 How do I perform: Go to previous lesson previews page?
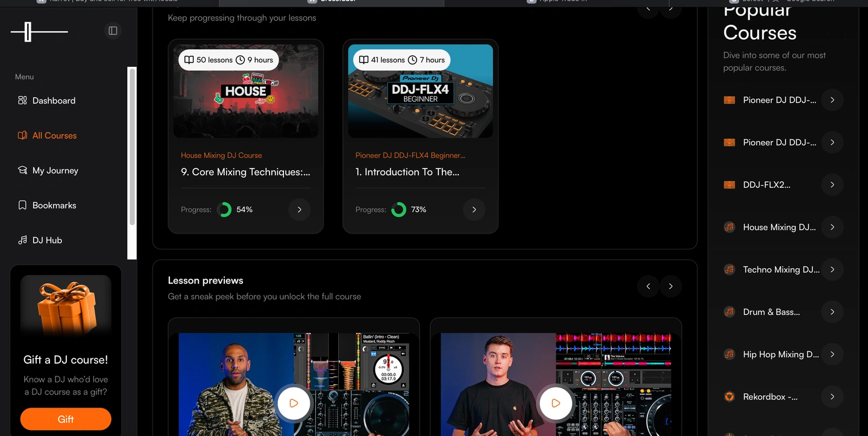pyautogui.click(x=648, y=287)
